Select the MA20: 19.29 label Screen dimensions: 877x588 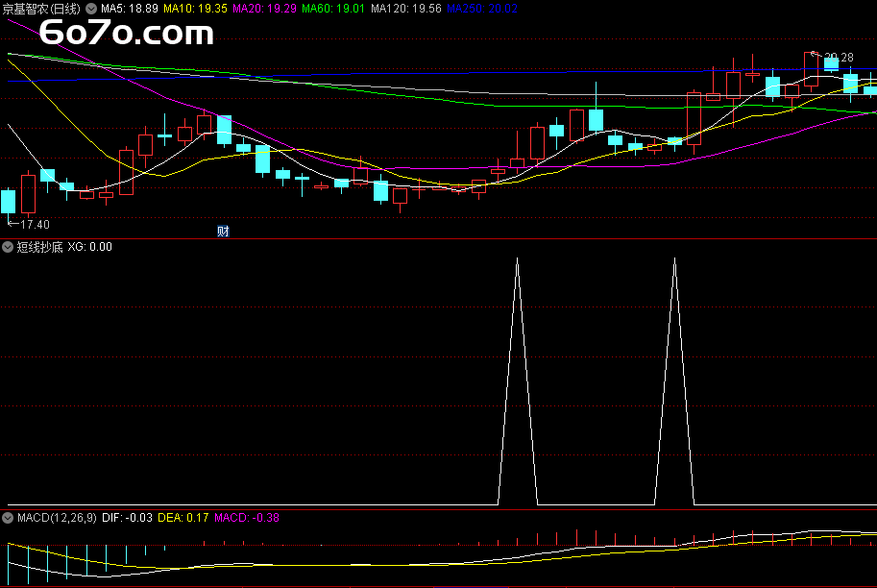coord(264,9)
